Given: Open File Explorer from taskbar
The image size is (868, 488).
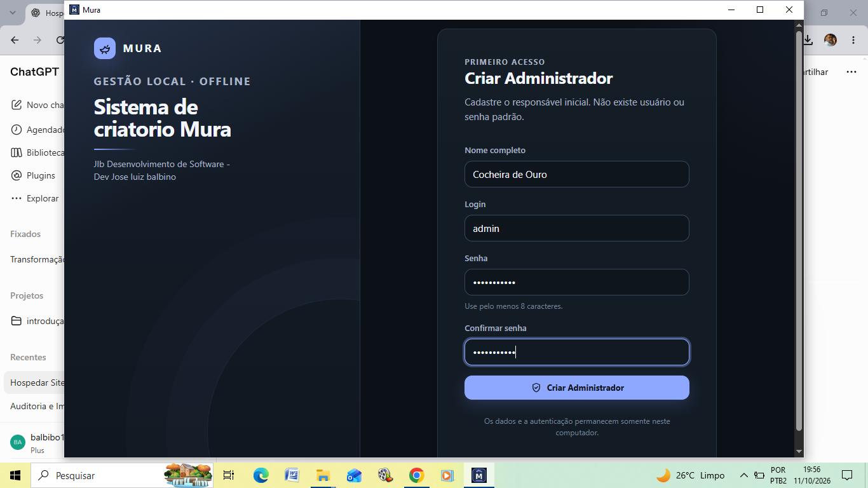Looking at the screenshot, I should [323, 475].
